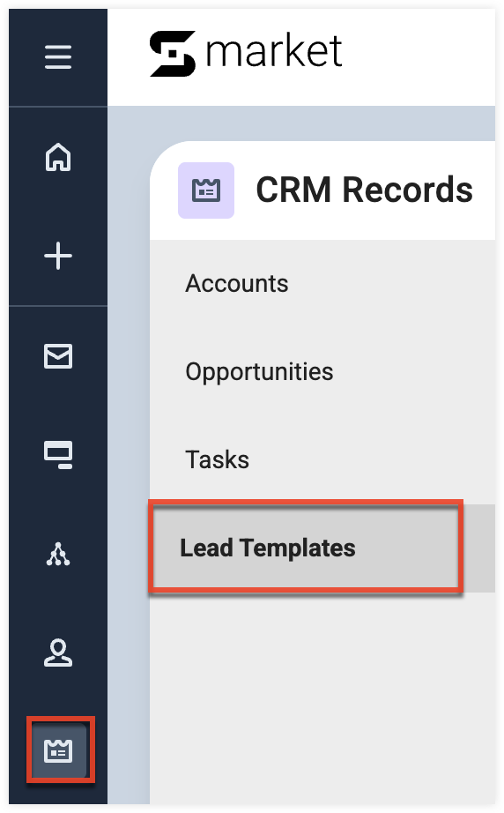Viewport: 504px width, 813px height.
Task: Click the purple CRM Records header icon
Action: [206, 190]
